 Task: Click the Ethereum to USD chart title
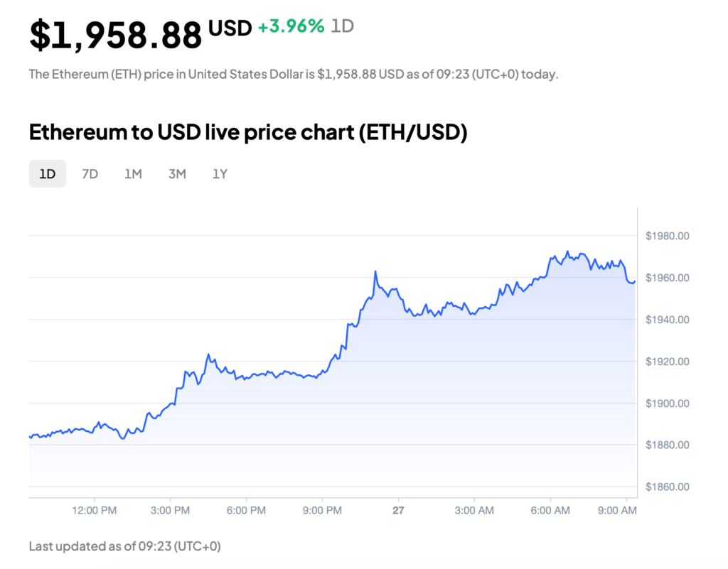pyautogui.click(x=248, y=132)
